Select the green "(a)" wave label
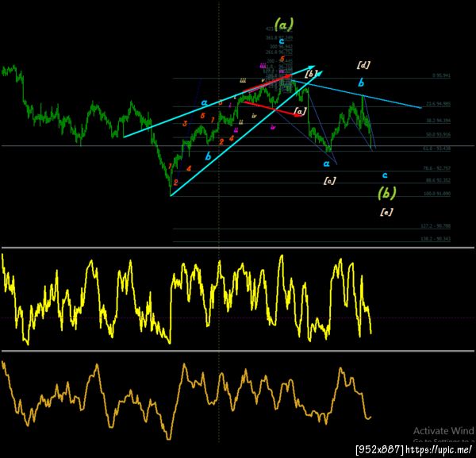476x458 pixels. pos(284,25)
